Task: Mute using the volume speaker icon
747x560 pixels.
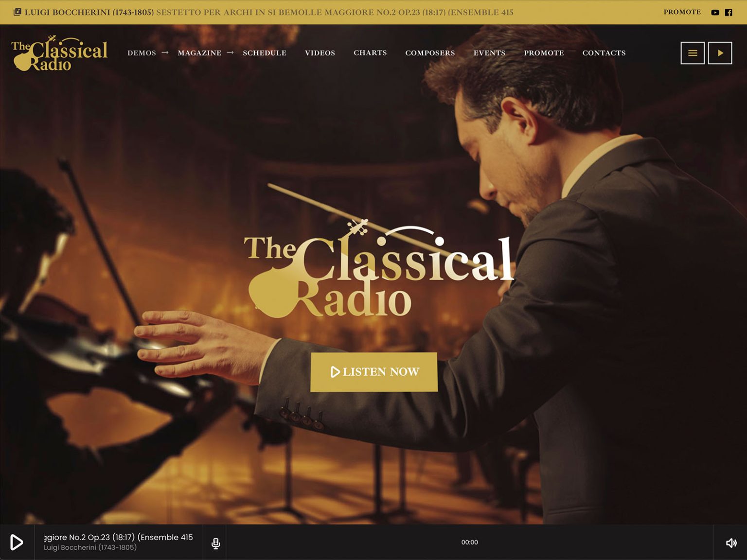Action: point(731,542)
